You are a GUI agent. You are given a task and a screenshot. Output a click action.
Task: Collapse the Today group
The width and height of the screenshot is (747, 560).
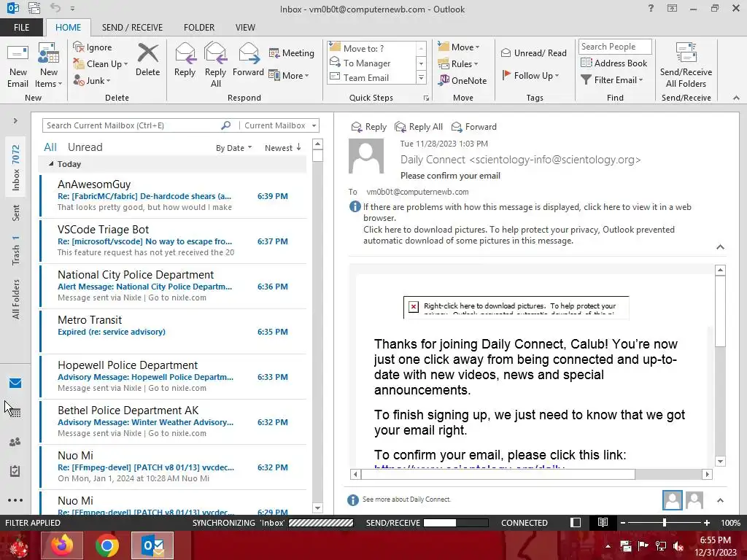(x=51, y=164)
